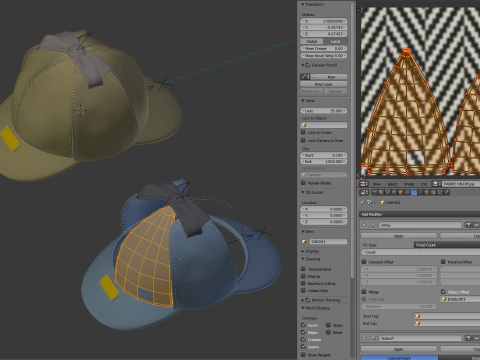Apply the Subsurf modifier

(x=399, y=349)
